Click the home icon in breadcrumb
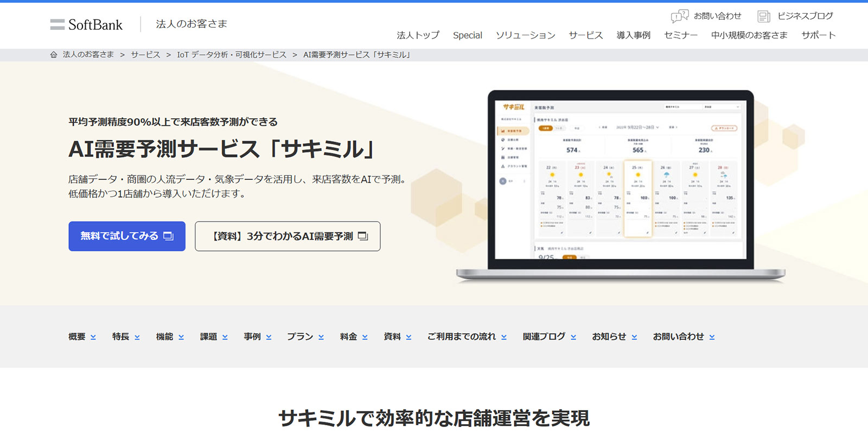This screenshot has height=441, width=868. [x=54, y=55]
